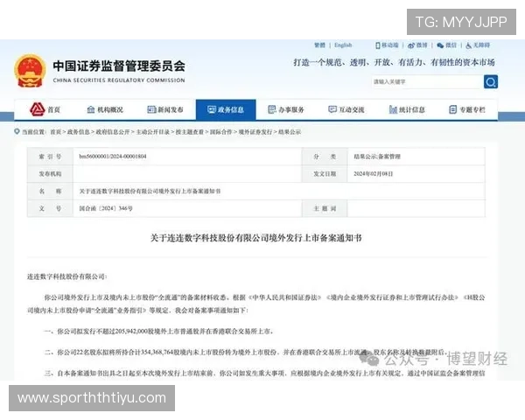
Task: Select the highlighted 政务信息 navigation tab
Action: coord(226,109)
